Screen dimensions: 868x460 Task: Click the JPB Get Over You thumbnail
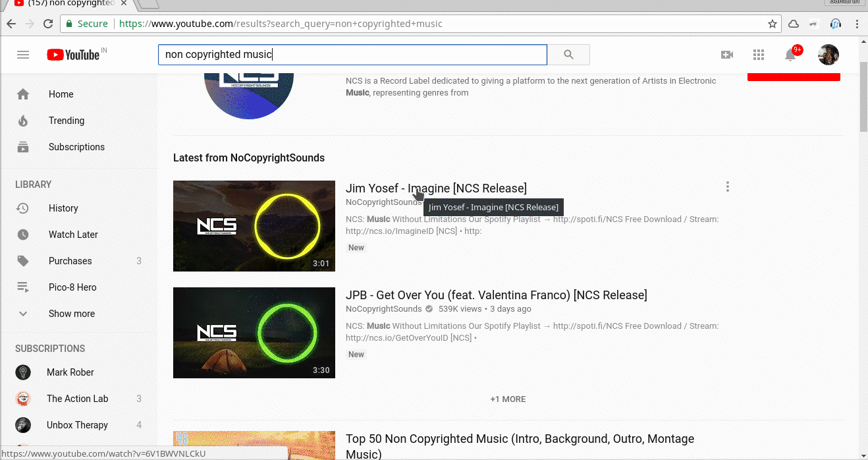(x=254, y=333)
